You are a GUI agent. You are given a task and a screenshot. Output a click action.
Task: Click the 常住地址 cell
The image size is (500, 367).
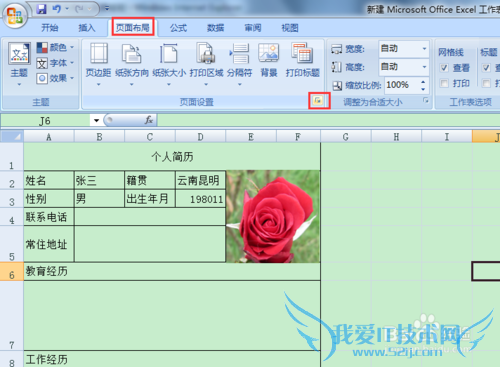(x=49, y=244)
